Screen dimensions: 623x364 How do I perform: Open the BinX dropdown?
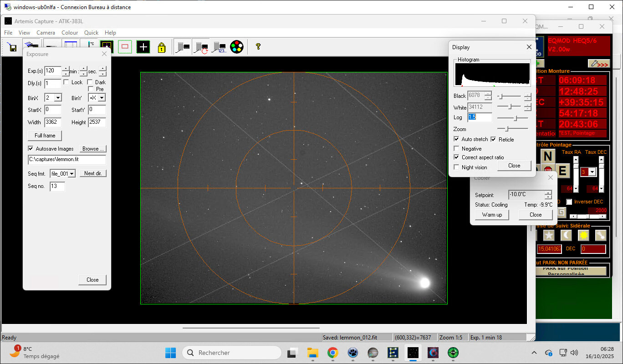[58, 98]
